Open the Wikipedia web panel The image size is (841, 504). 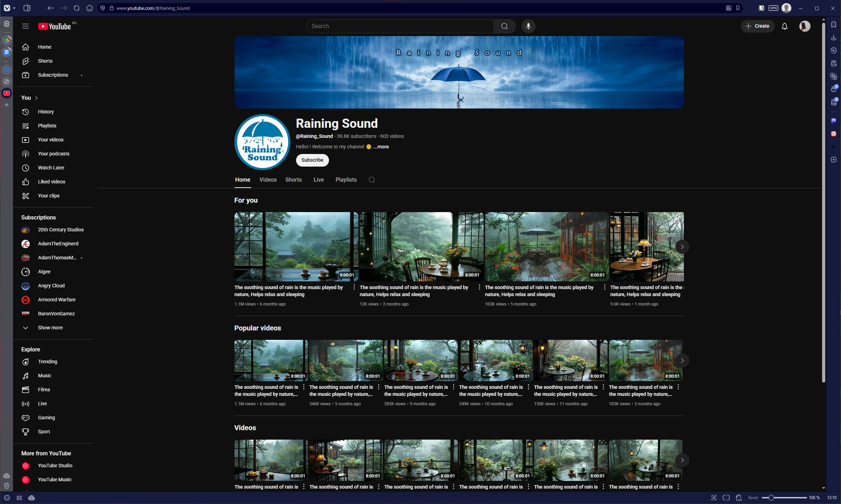click(833, 147)
